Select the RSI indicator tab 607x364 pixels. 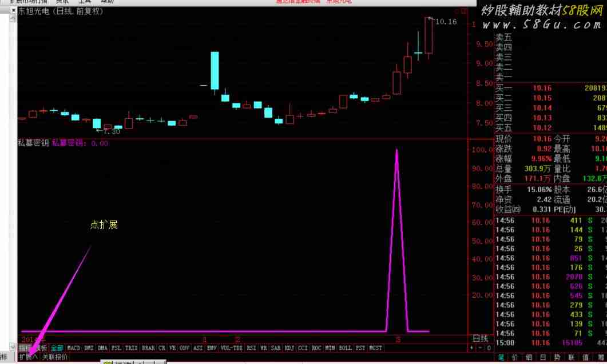click(251, 348)
